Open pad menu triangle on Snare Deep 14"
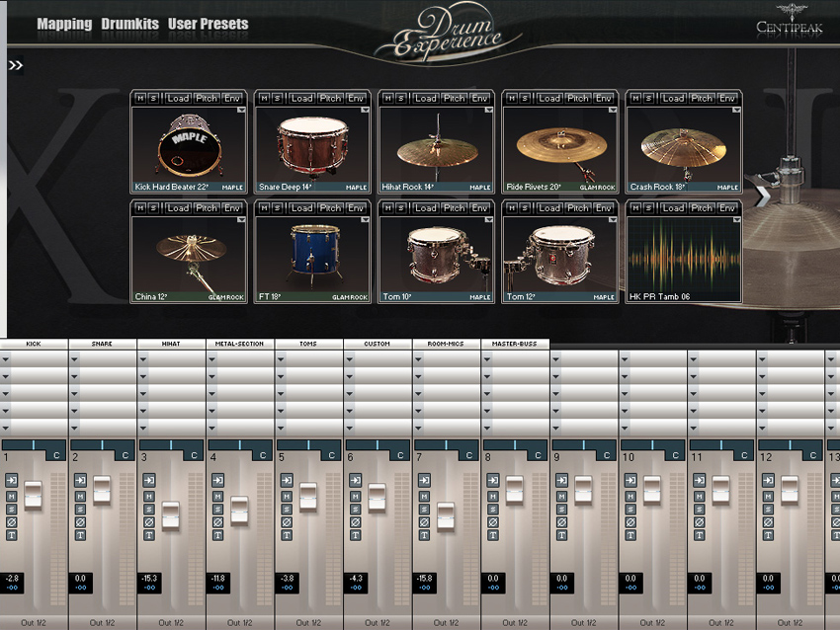The width and height of the screenshot is (840, 630). 365,111
